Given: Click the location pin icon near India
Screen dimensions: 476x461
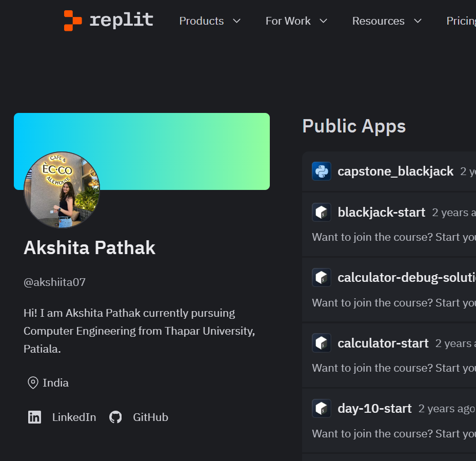Looking at the screenshot, I should tap(33, 383).
